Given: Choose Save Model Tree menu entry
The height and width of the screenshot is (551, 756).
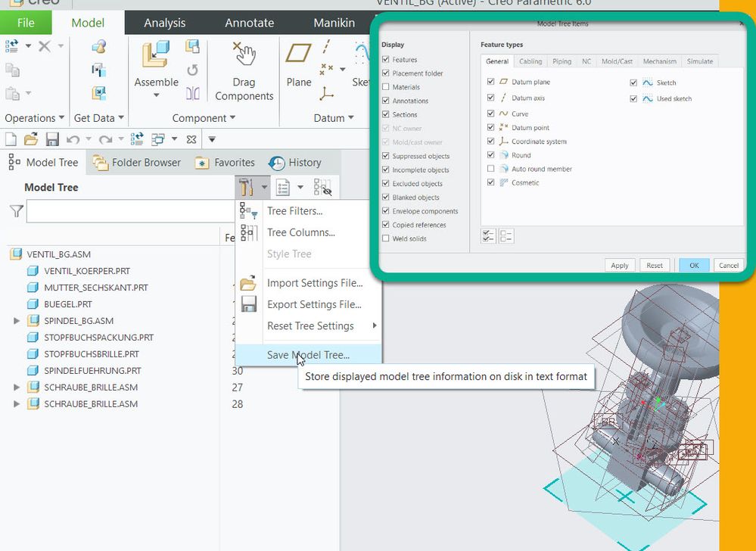Looking at the screenshot, I should (x=309, y=355).
